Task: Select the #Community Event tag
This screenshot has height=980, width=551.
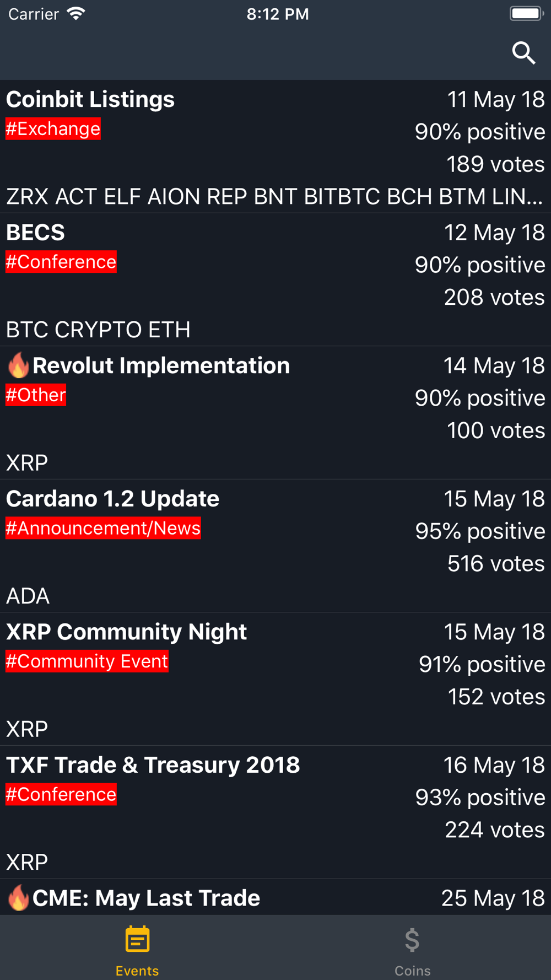Action: [87, 661]
